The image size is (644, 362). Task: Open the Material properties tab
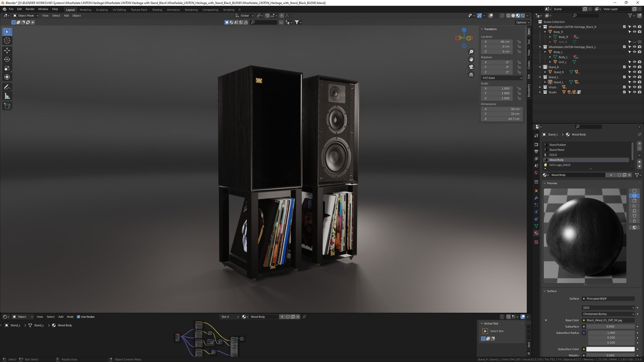pyautogui.click(x=536, y=233)
